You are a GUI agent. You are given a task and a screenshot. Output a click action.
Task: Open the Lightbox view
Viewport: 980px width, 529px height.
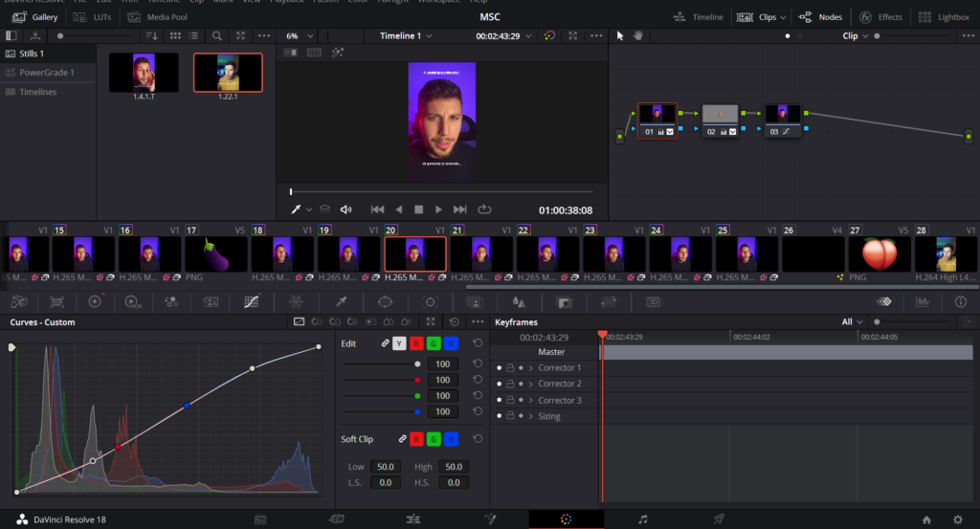click(x=944, y=17)
